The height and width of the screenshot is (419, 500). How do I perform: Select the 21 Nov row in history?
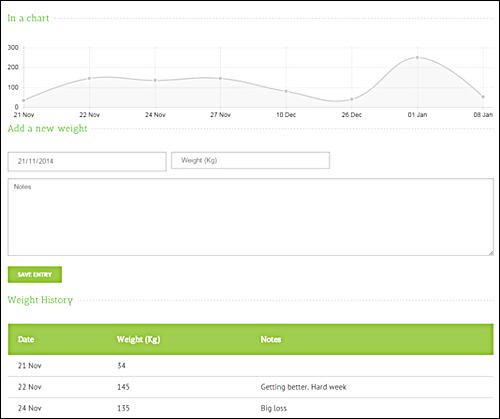pyautogui.click(x=251, y=366)
